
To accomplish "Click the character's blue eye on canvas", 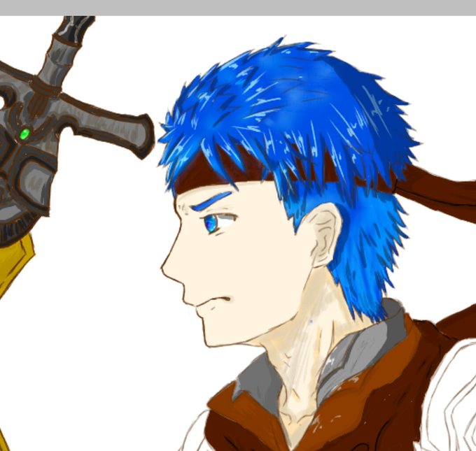I will pyautogui.click(x=211, y=224).
